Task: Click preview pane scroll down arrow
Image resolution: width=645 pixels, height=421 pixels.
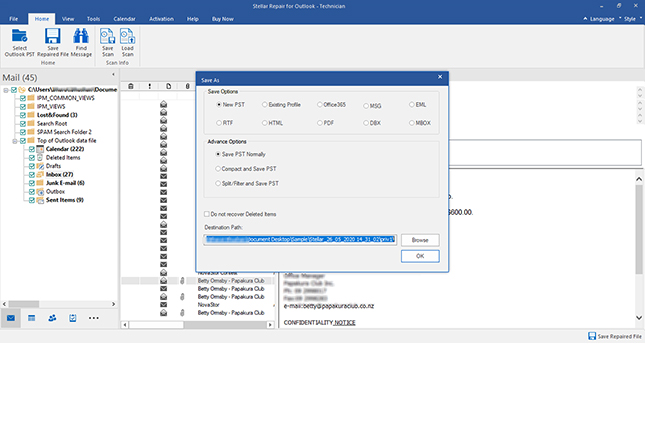Action: click(639, 318)
